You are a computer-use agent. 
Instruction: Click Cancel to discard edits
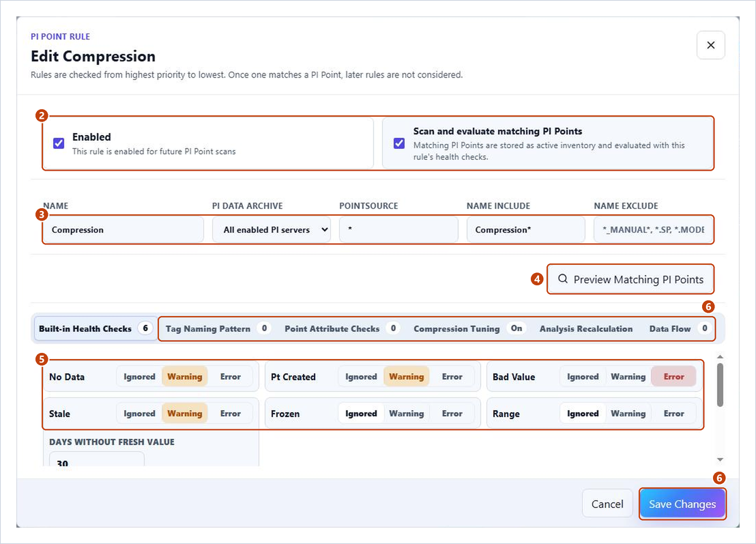coord(607,504)
